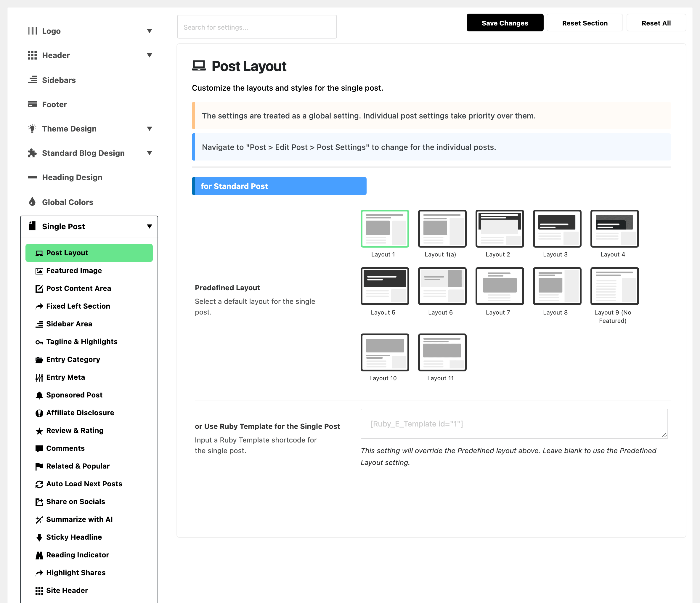
Task: Click the Entry Category folder icon
Action: (39, 360)
